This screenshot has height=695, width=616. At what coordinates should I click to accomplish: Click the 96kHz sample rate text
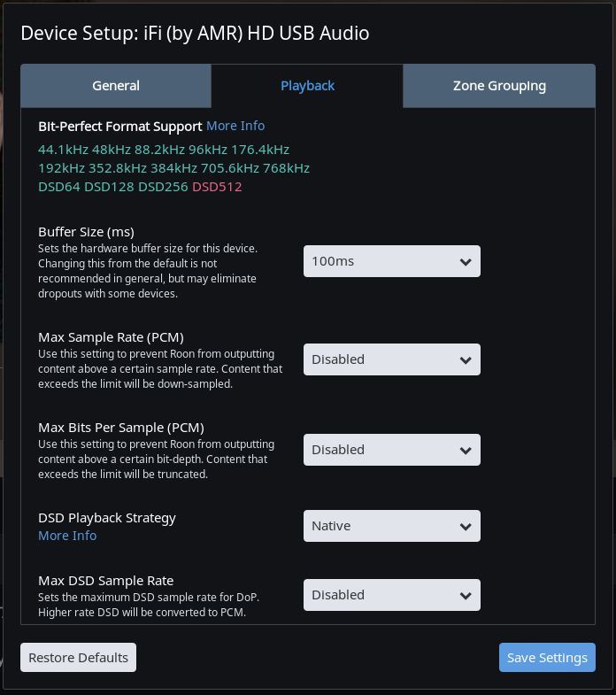click(x=208, y=150)
